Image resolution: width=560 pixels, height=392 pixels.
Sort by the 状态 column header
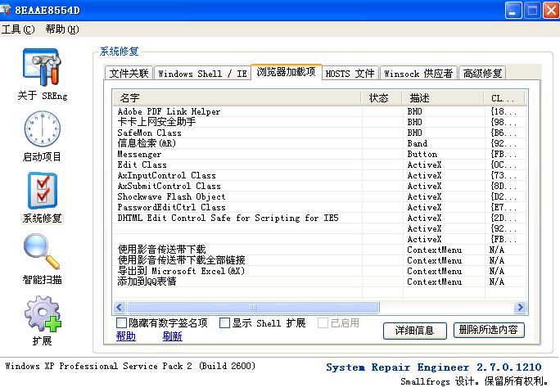pyautogui.click(x=382, y=98)
